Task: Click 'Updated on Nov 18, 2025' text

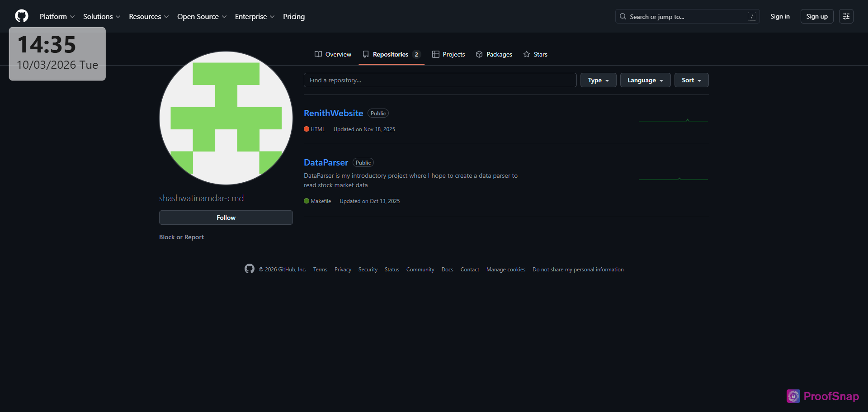Action: point(364,129)
